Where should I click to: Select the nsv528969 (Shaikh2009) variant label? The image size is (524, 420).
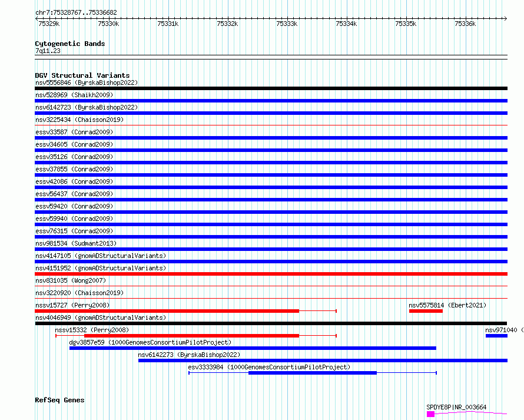(74, 95)
